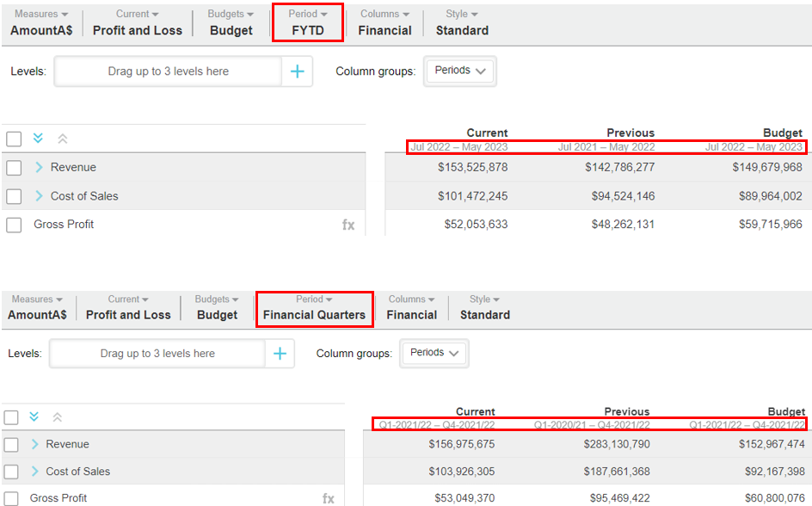This screenshot has height=506, width=812.
Task: Click the collapse all double-chevron in top table
Action: [x=62, y=139]
